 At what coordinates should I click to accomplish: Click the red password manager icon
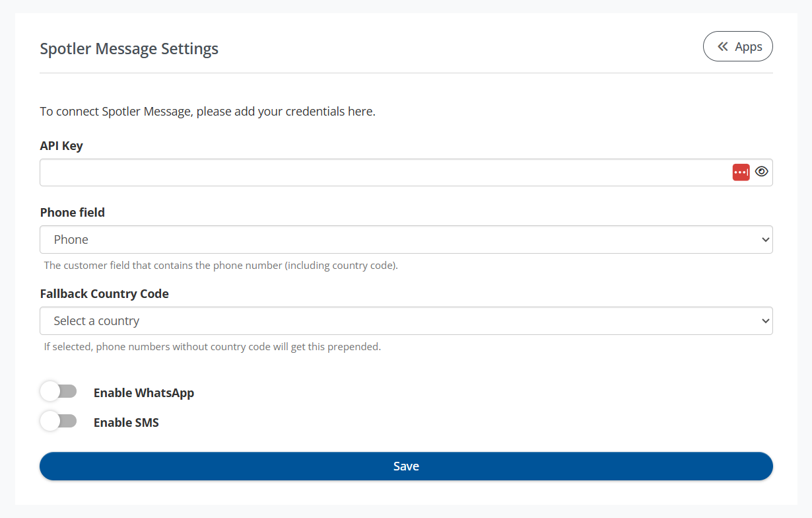pyautogui.click(x=741, y=172)
